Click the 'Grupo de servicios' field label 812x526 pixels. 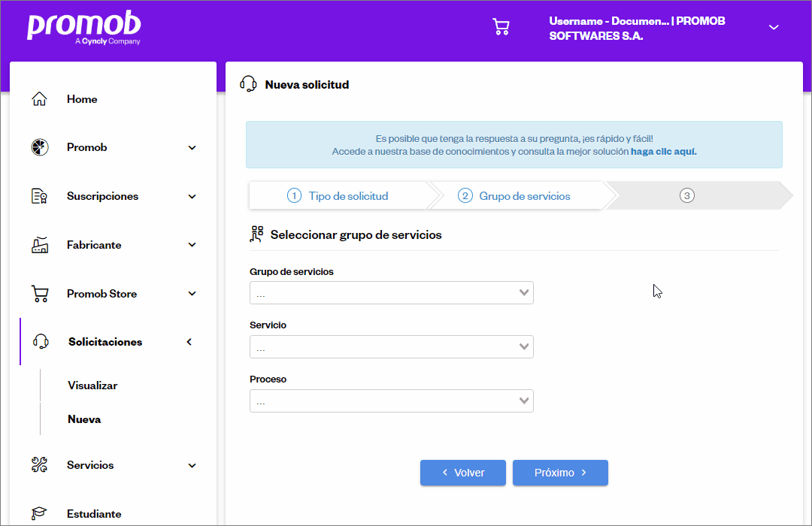[x=292, y=272]
